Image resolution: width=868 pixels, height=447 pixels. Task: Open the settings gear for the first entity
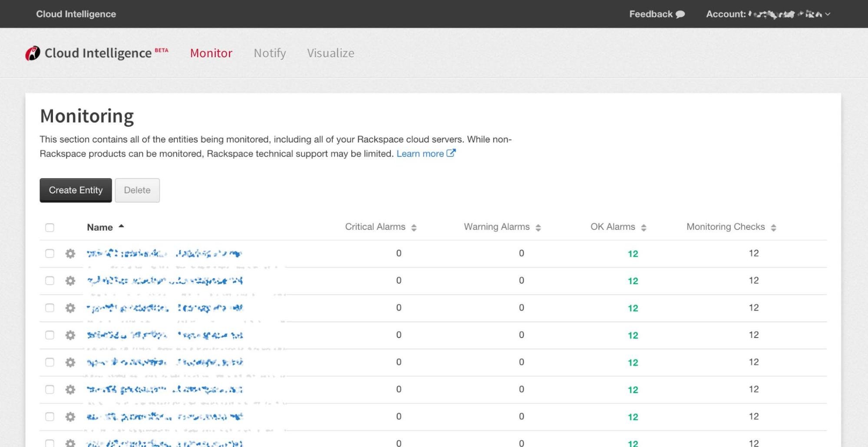point(70,254)
